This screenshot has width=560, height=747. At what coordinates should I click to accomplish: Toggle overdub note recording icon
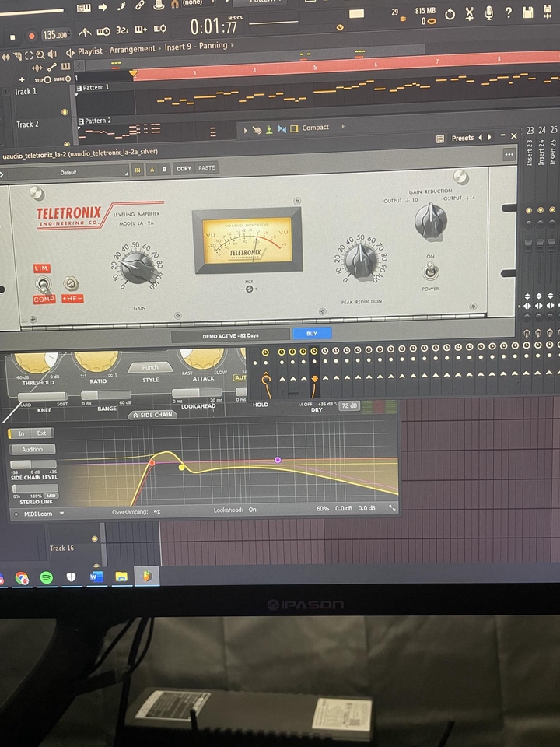tap(141, 30)
